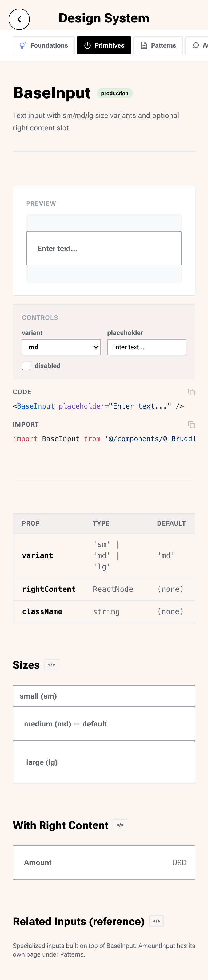Focus the preview Enter text input
208x980 pixels.
(x=104, y=248)
